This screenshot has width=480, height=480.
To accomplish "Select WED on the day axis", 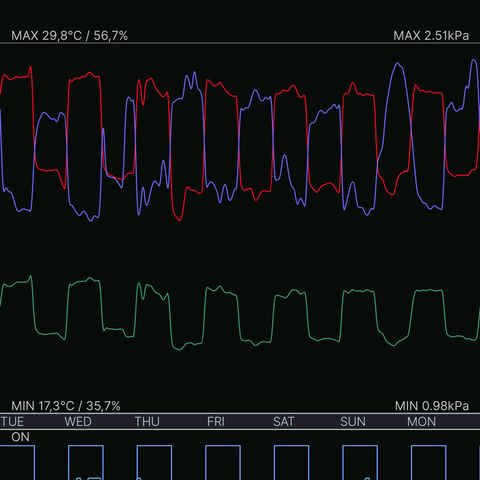I will [78, 422].
